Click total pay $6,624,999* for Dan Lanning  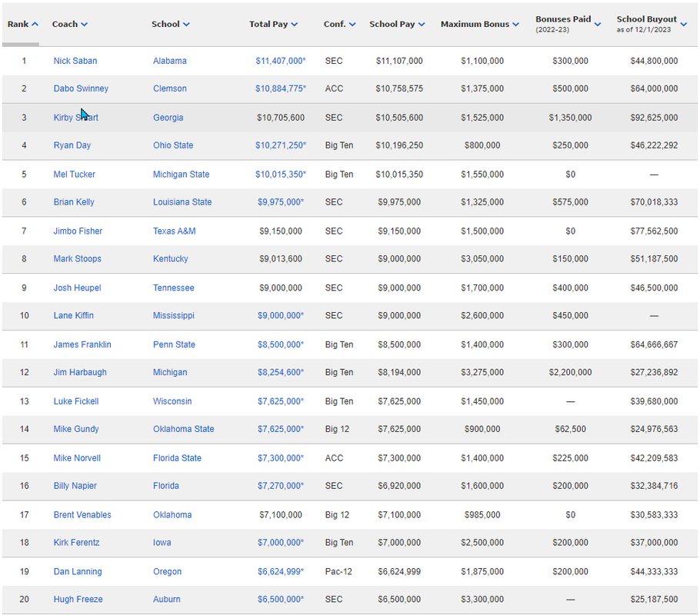[280, 571]
